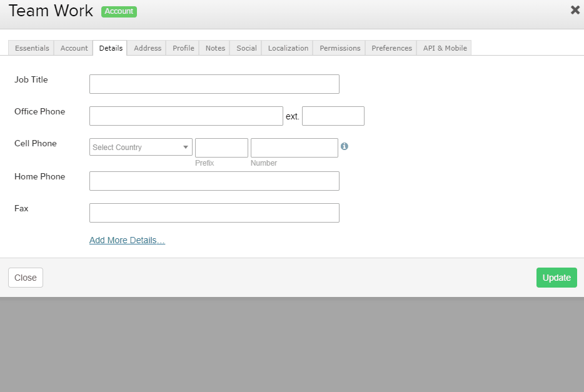Open the Preferences tab

[391, 48]
